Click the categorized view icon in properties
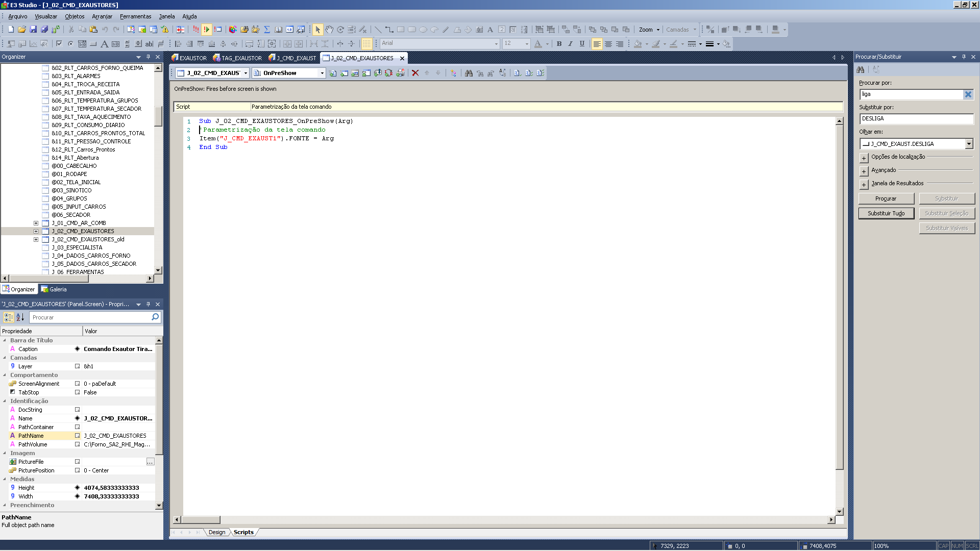 (x=9, y=317)
